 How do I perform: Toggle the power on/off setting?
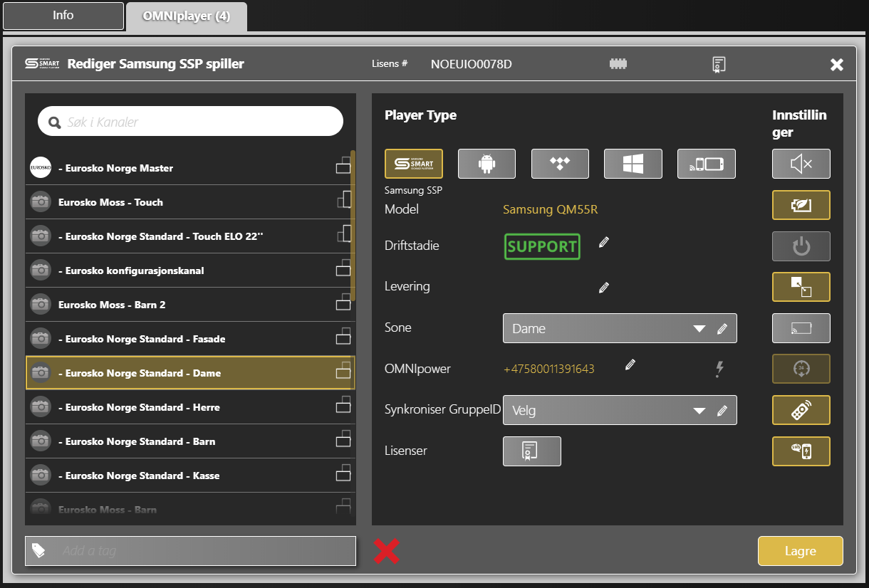point(801,246)
